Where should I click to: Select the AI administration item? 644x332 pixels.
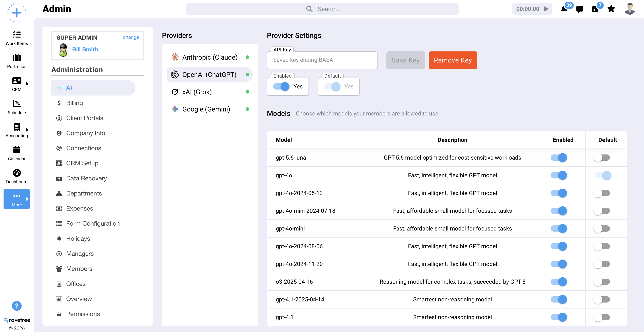[x=93, y=88]
